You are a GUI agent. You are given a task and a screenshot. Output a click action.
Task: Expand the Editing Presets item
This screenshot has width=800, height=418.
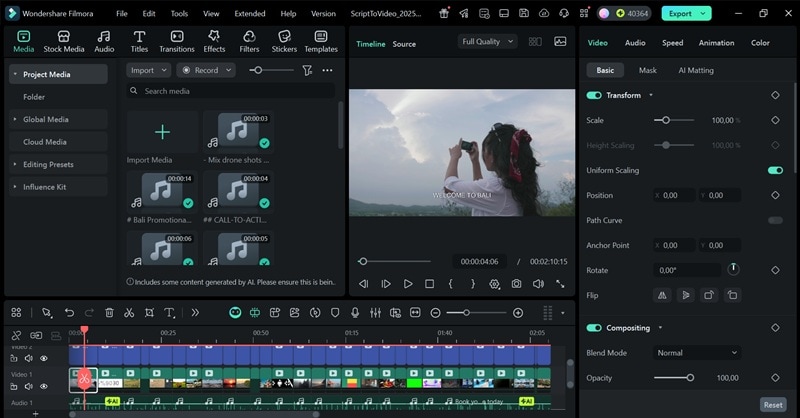[15, 164]
